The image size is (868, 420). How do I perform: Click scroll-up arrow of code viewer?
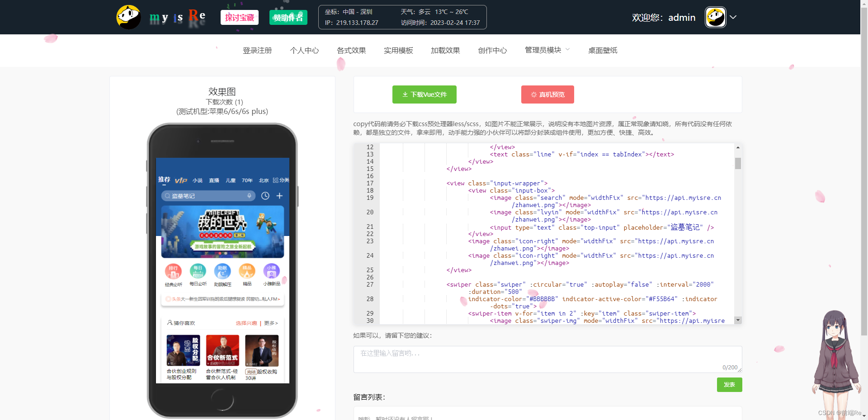738,147
